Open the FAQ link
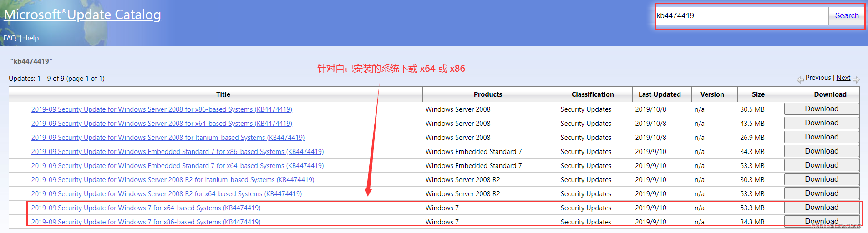 10,38
